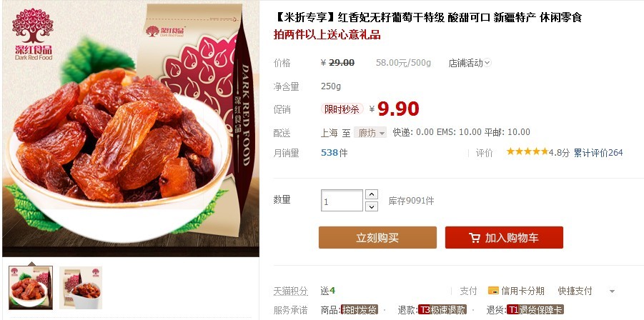Increase quantity with the up arrow
The width and height of the screenshot is (644, 320).
(371, 194)
